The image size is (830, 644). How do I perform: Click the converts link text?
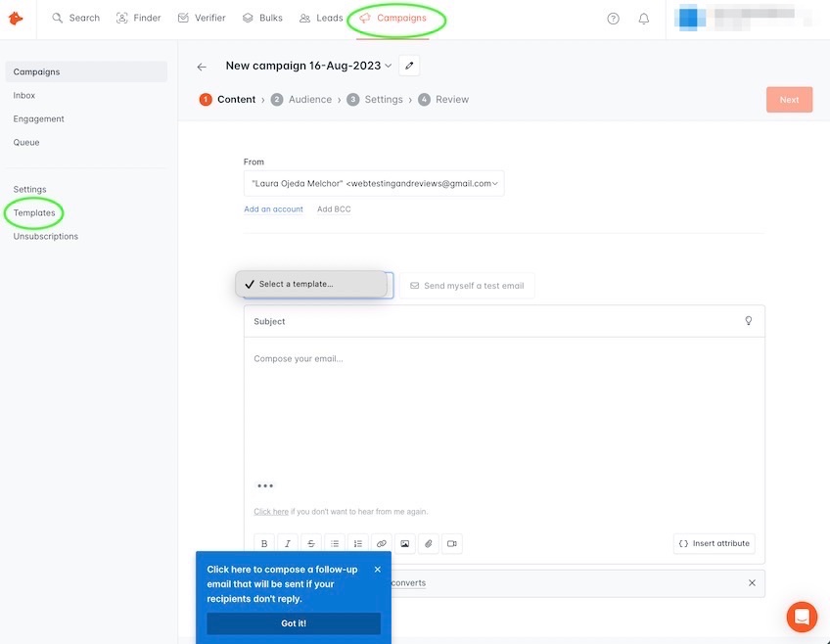pos(409,582)
